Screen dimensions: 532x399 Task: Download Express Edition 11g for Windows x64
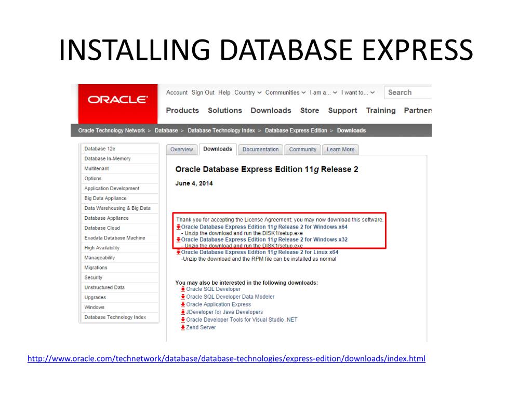point(264,227)
